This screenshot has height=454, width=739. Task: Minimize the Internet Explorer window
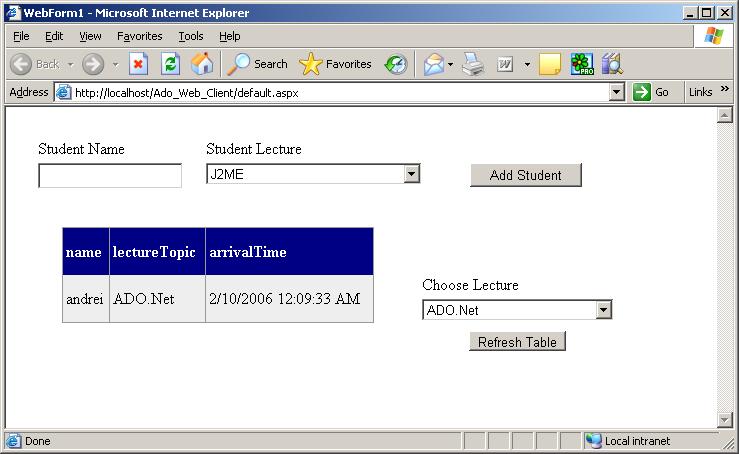pyautogui.click(x=690, y=13)
